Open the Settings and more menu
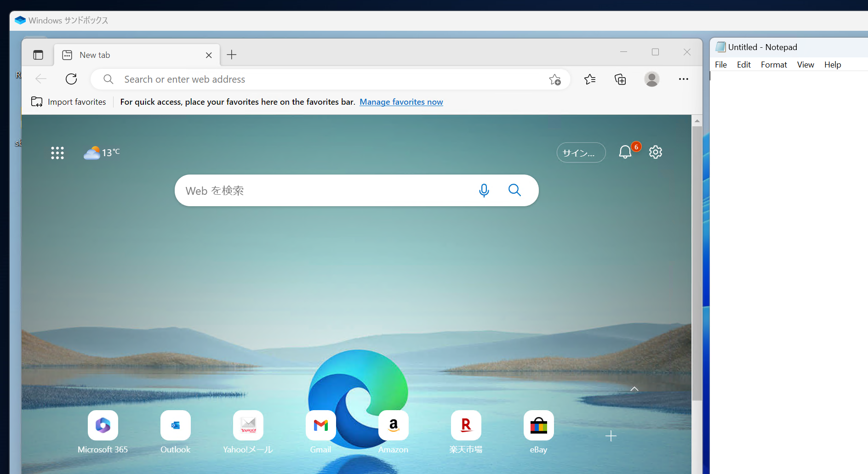Image resolution: width=868 pixels, height=474 pixels. tap(684, 79)
